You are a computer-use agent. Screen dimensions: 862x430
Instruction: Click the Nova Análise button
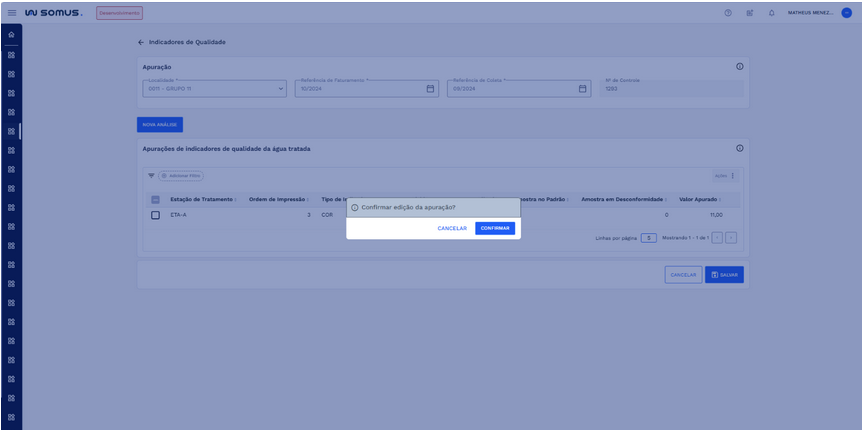(160, 125)
